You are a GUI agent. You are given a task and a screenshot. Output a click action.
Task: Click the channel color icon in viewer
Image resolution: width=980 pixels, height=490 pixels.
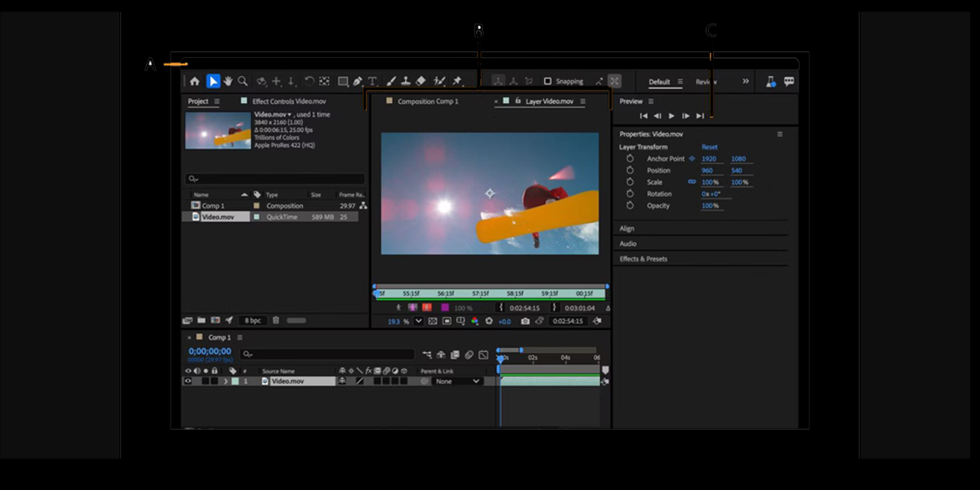(x=474, y=321)
